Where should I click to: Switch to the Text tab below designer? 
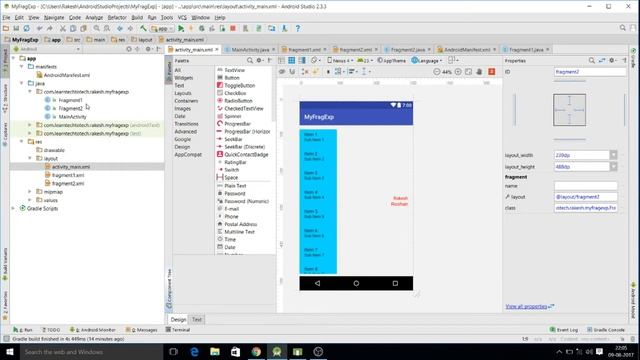(x=197, y=320)
